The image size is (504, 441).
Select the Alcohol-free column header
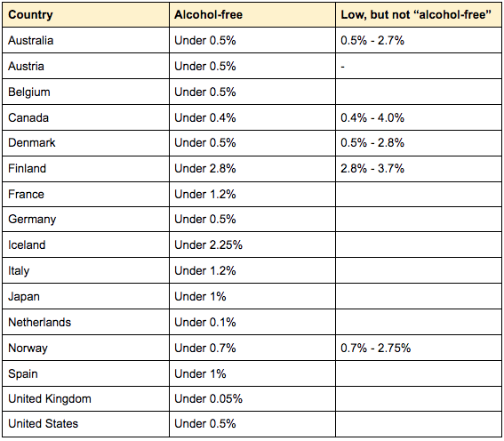(252, 15)
